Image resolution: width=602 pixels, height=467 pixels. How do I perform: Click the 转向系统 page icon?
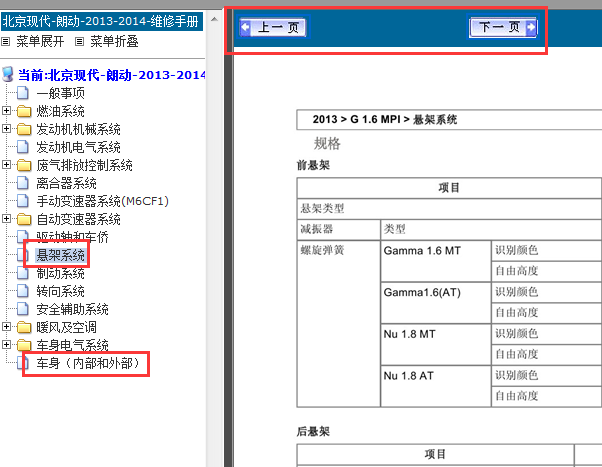23,291
